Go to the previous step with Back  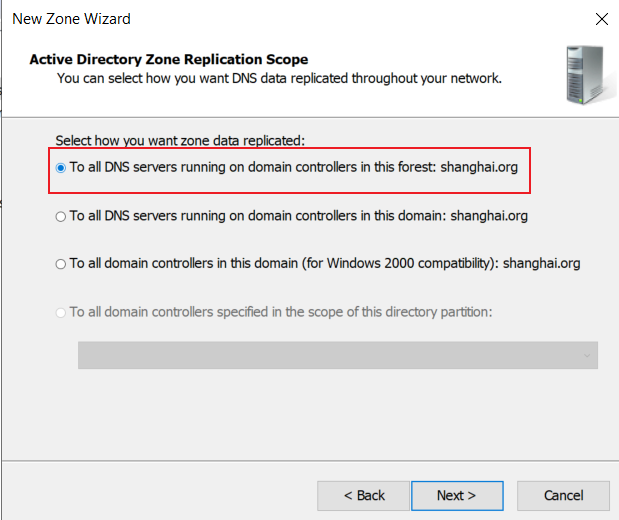click(x=363, y=496)
